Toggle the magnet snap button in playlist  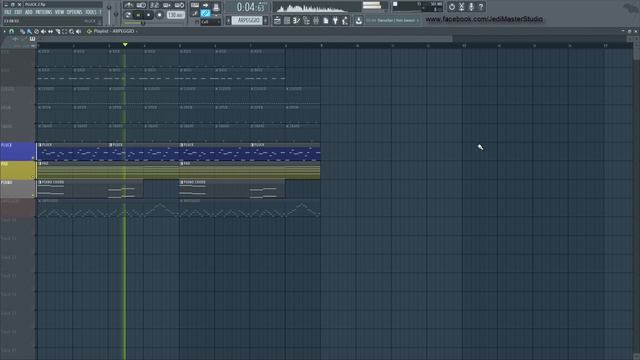point(11,31)
